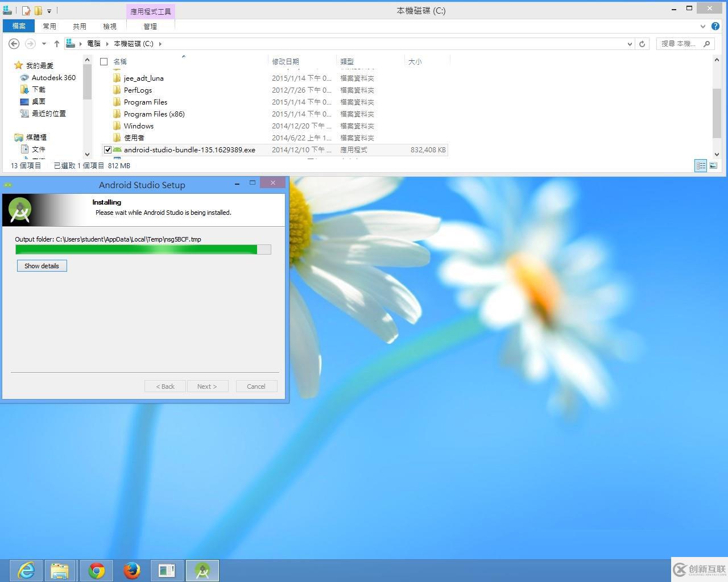The image size is (728, 582).
Task: Select Program Files (x86) folder name
Action: tap(154, 114)
